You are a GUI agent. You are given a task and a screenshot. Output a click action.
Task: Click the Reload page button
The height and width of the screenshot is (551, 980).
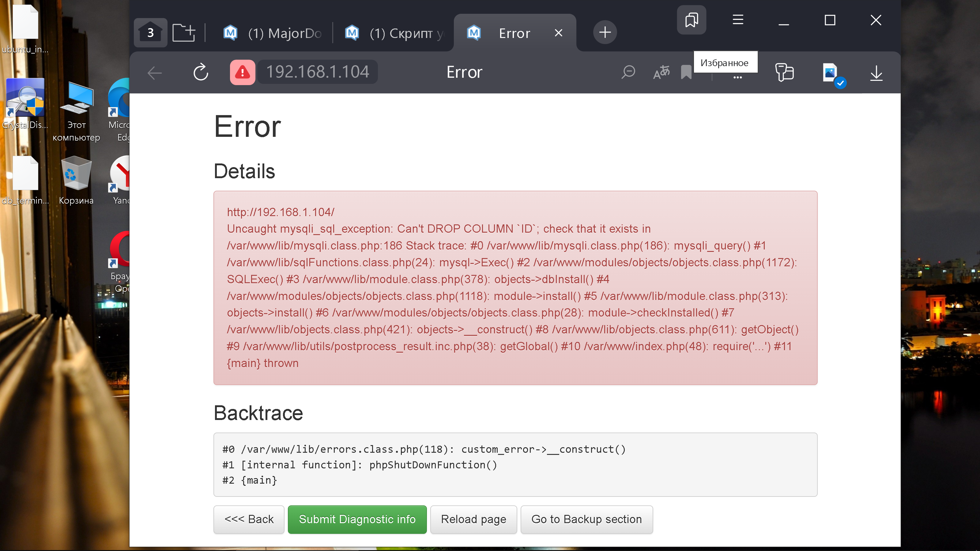tap(473, 519)
